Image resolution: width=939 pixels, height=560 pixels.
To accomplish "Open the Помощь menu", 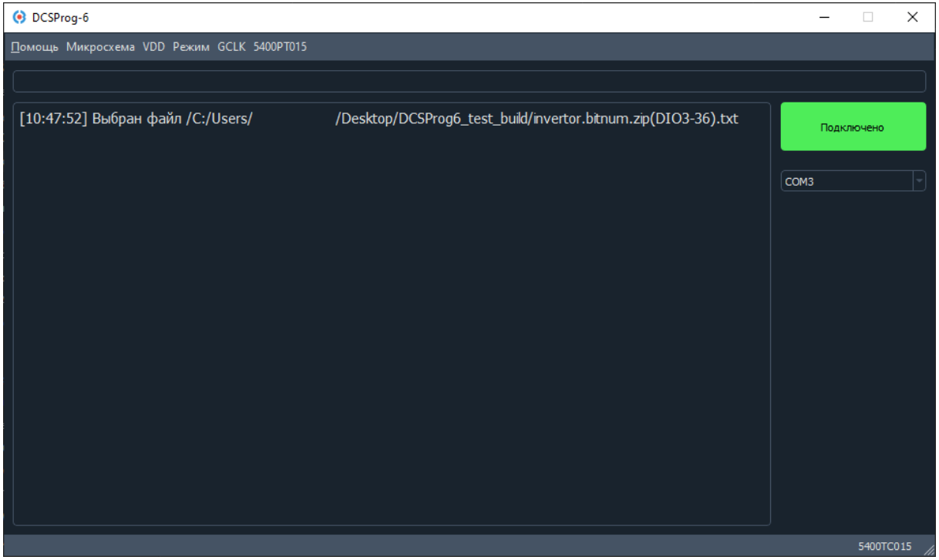I will pyautogui.click(x=35, y=47).
